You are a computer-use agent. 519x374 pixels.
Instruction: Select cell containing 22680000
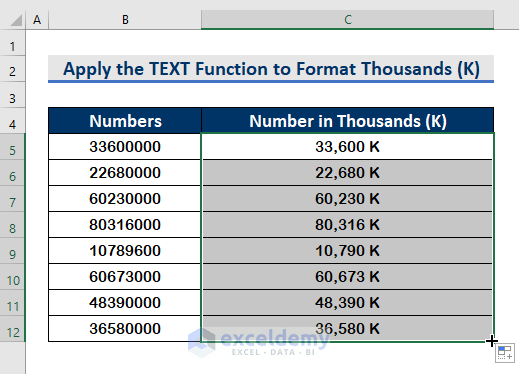tap(125, 173)
